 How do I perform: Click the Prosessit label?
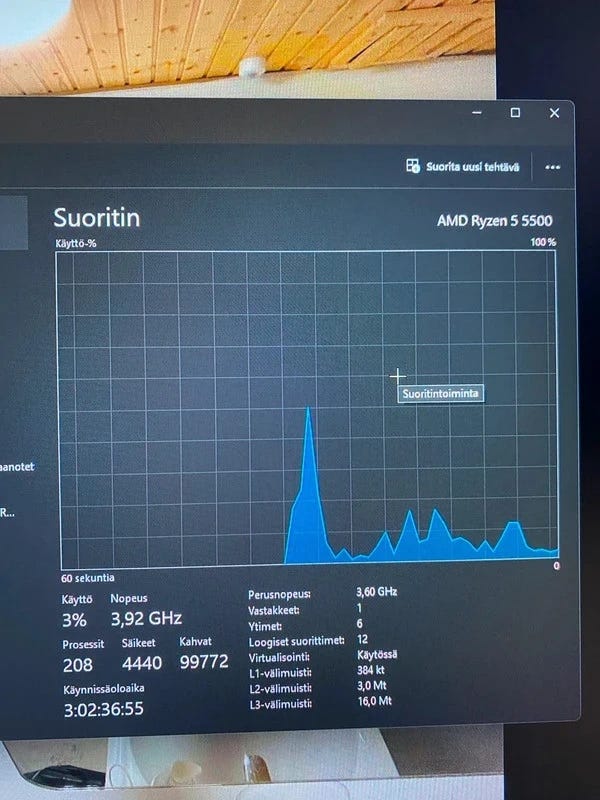[83, 644]
